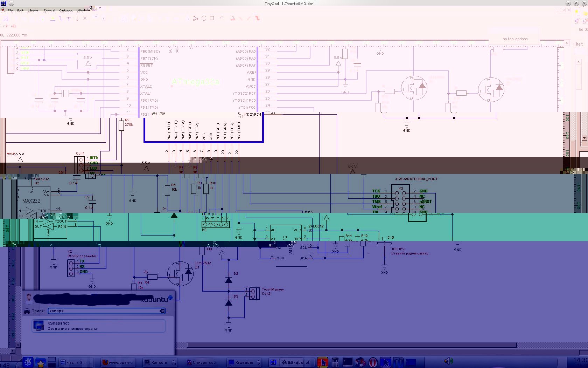
Task: Launch Opera from the panel
Action: (x=373, y=362)
